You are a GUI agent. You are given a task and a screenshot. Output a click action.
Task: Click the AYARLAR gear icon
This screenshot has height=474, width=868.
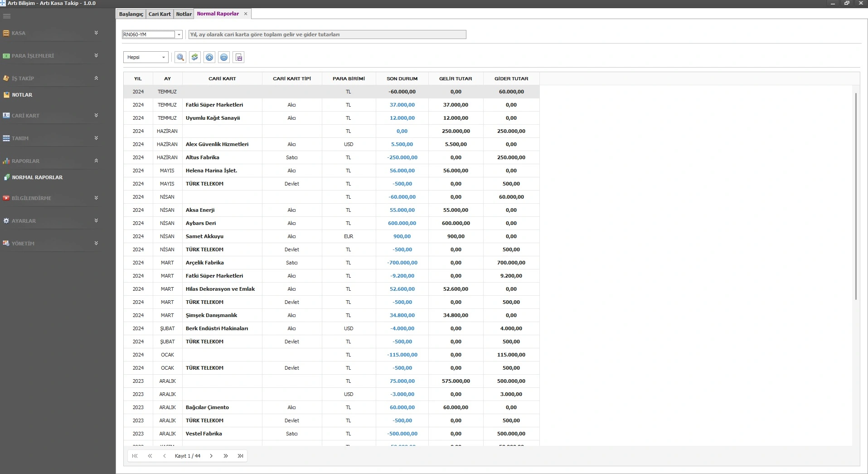pos(6,221)
